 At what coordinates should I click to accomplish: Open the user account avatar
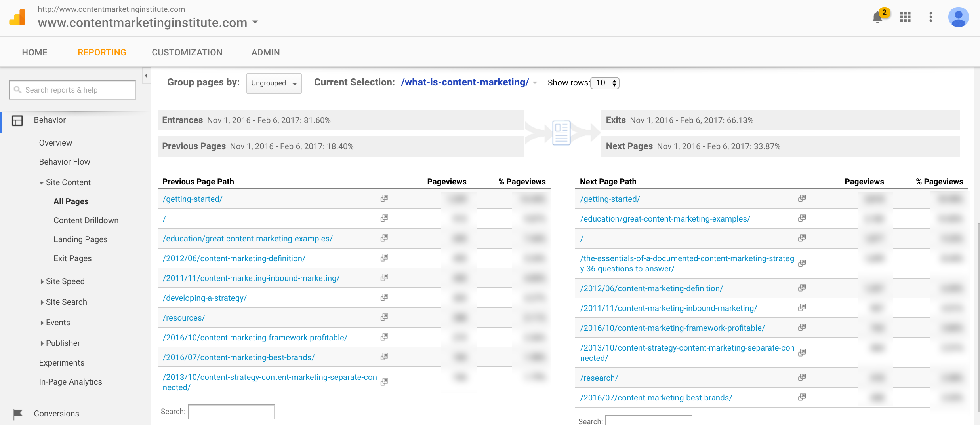(x=958, y=17)
